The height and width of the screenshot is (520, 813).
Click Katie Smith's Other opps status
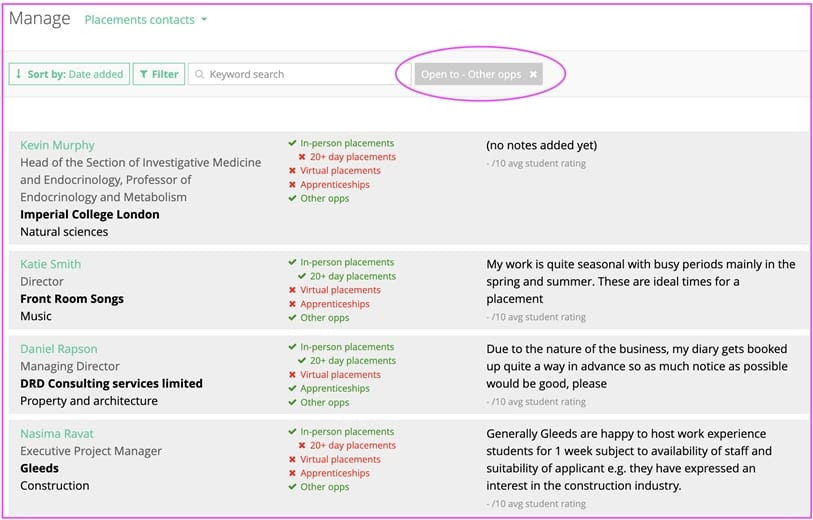click(319, 318)
